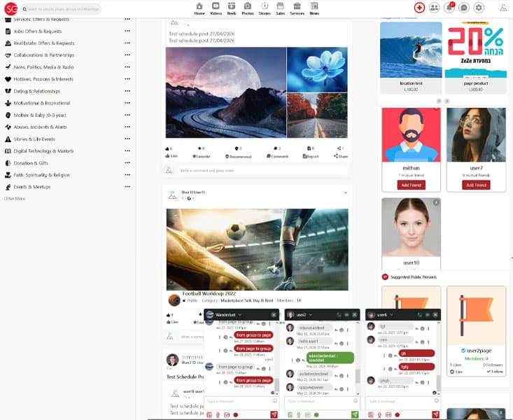This screenshot has width=513, height=420.
Task: Click Comment on the moon photo post
Action: (x=277, y=157)
